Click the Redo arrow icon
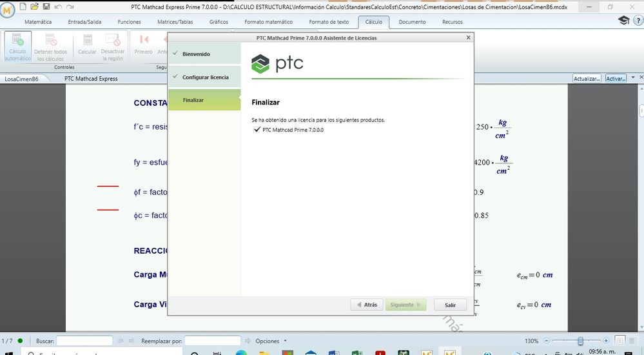Image resolution: width=644 pixels, height=355 pixels. (x=70, y=6)
